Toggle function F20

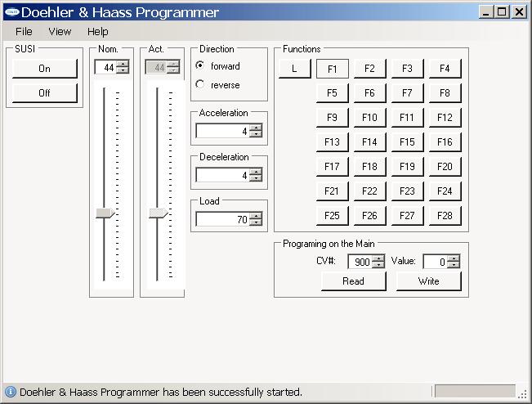pyautogui.click(x=445, y=167)
